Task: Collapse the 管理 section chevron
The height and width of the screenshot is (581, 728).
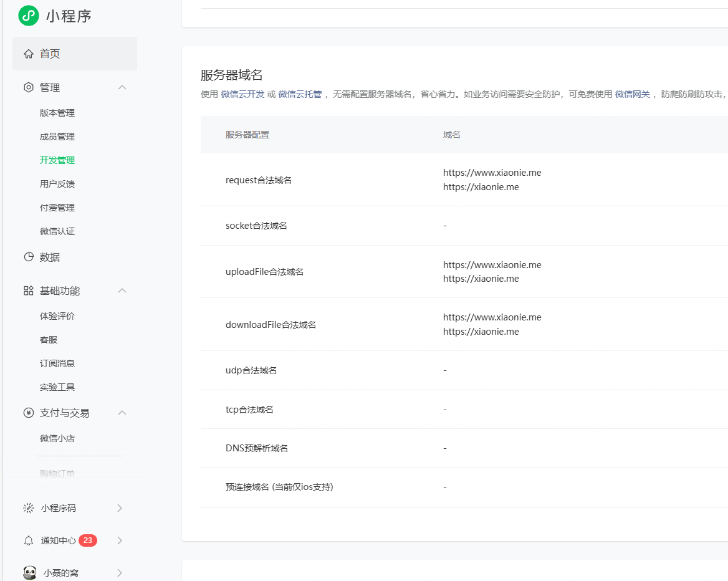Action: click(122, 87)
